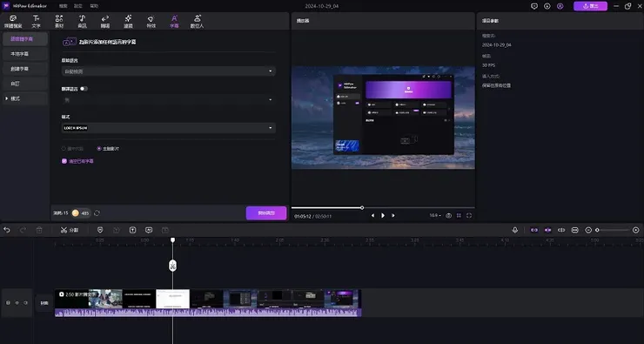Click the video clip labeled 2:50 in the timeline

tap(208, 299)
